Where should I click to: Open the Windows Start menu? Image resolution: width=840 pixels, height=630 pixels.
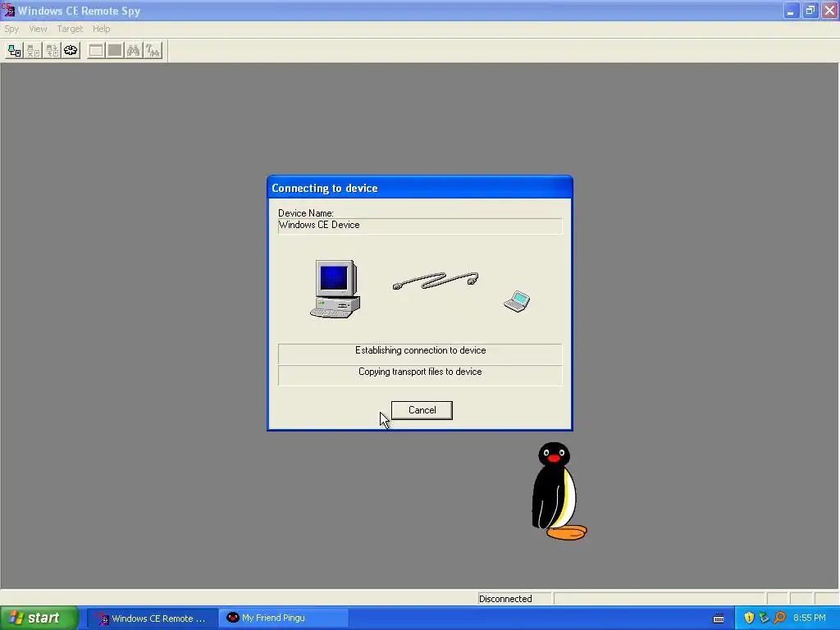point(39,618)
